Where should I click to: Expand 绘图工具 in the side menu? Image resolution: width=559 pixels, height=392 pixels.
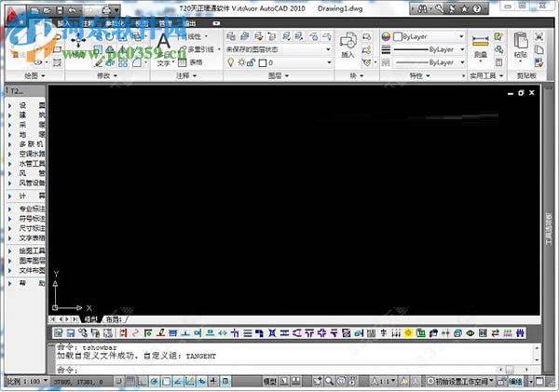click(27, 251)
